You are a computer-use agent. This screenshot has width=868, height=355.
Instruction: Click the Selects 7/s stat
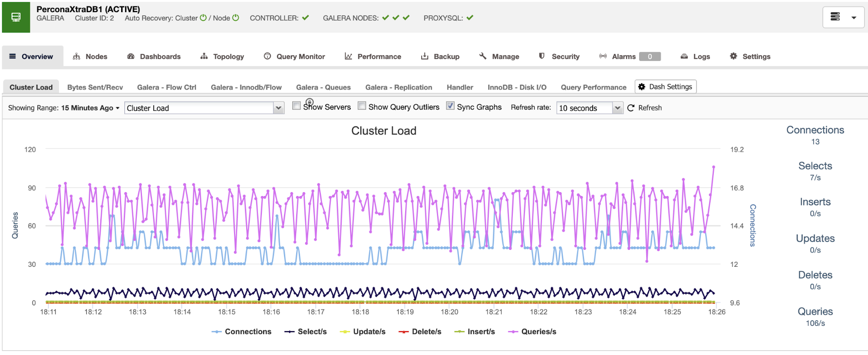point(815,171)
